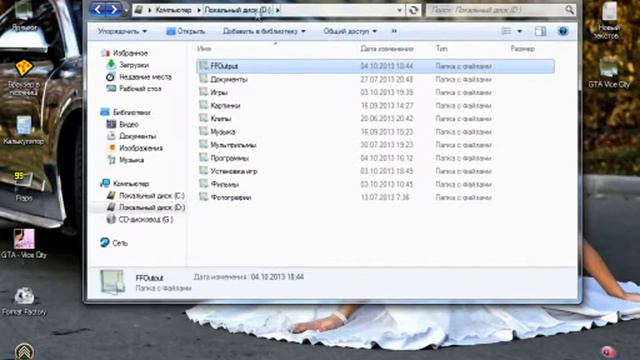The width and height of the screenshot is (640, 360).
Task: Show more toolbar commands via the chevron
Action: 394,31
